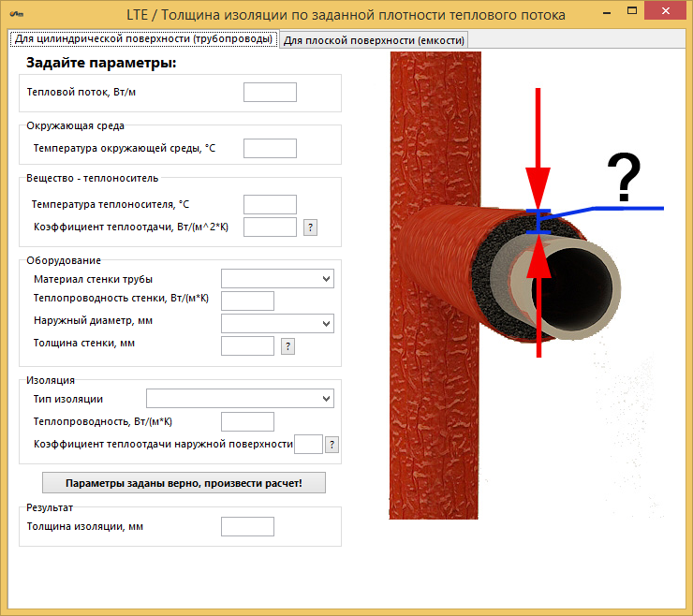Image resolution: width=693 pixels, height=616 pixels.
Task: Click the pipe insulation illustration
Action: 524,281
